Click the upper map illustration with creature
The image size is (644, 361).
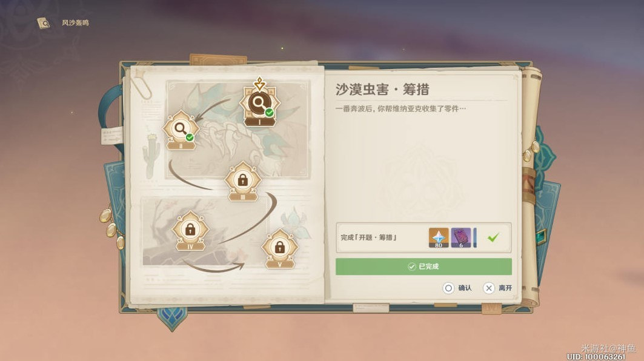click(x=238, y=130)
